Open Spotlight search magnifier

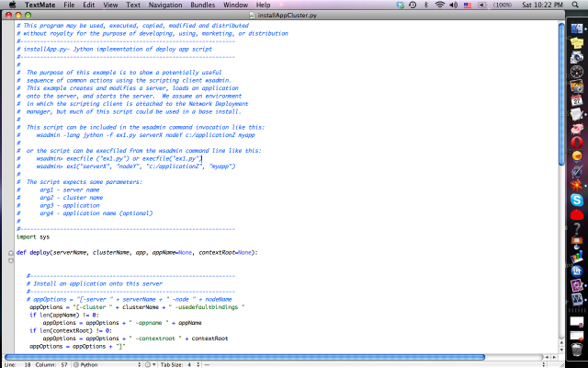pyautogui.click(x=575, y=5)
